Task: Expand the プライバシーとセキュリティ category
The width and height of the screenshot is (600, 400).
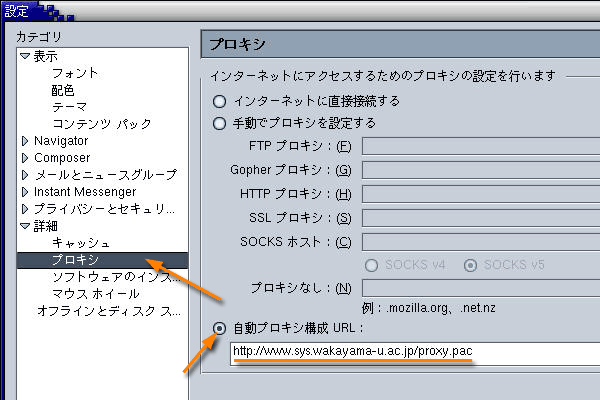Action: [x=25, y=209]
